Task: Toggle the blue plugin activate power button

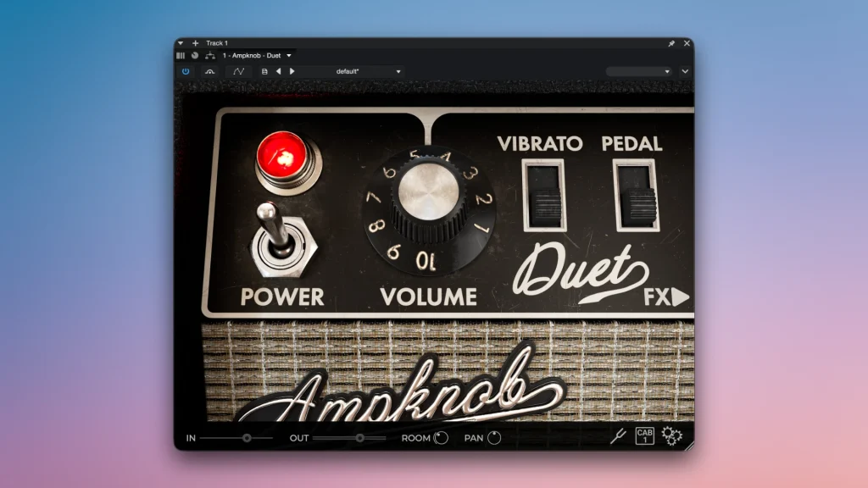Action: point(186,71)
